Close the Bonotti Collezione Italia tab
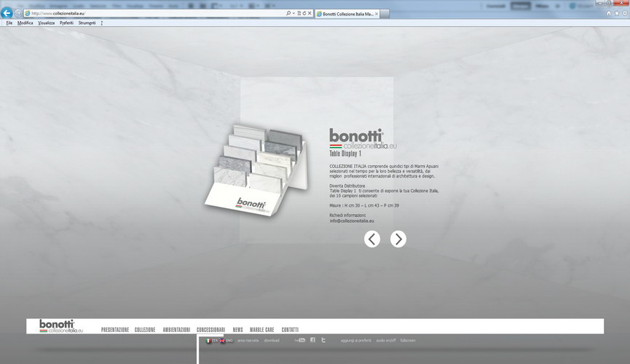 click(x=377, y=14)
